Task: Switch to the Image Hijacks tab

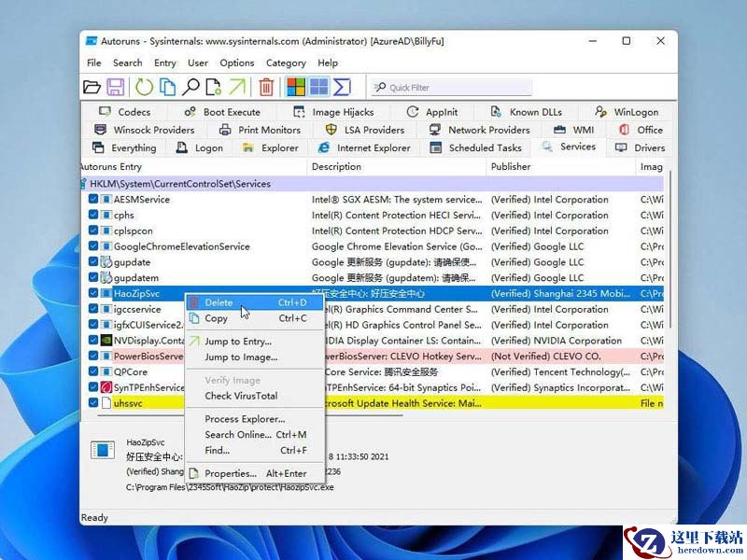Action: [x=333, y=112]
